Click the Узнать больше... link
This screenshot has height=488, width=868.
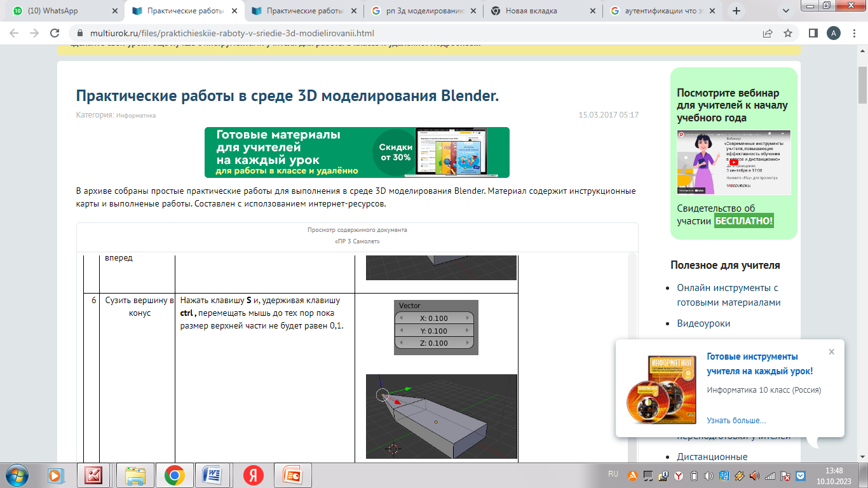pyautogui.click(x=736, y=420)
